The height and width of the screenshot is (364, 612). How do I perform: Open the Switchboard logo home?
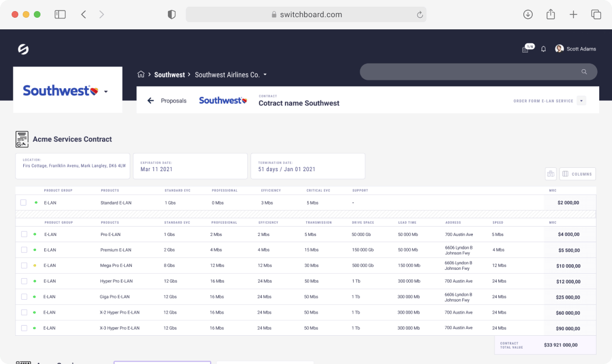tap(23, 49)
